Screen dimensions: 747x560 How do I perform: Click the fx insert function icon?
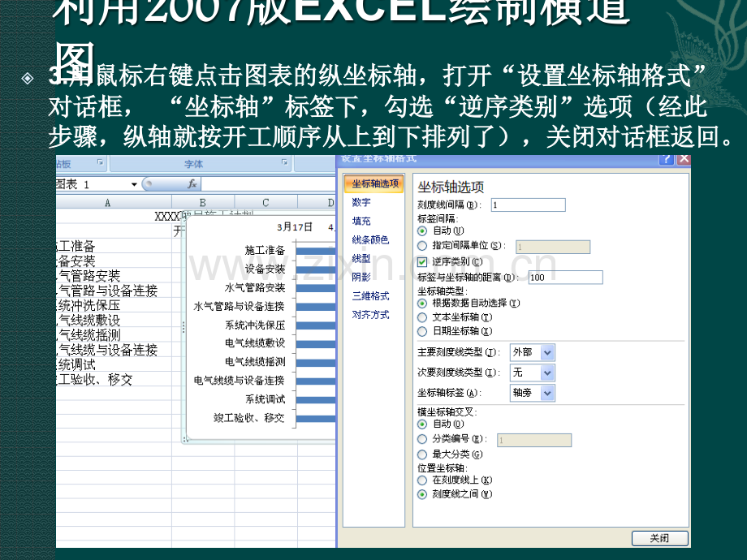coord(192,183)
